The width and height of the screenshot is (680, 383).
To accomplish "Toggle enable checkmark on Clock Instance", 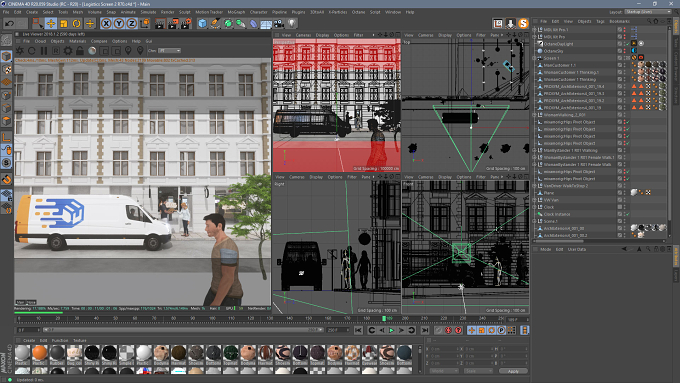I will pos(628,214).
